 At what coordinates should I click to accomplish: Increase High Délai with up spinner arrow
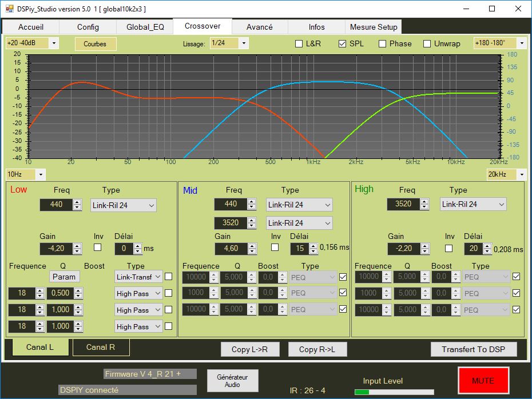pos(487,246)
